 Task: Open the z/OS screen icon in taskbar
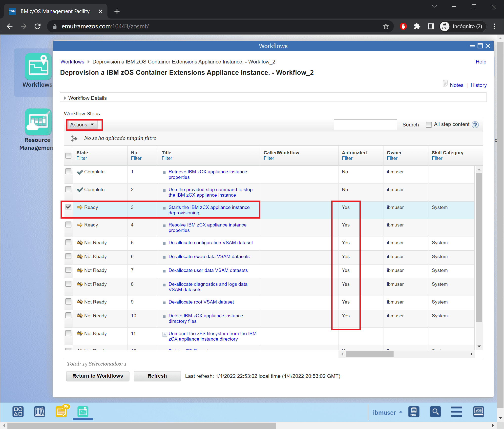[x=478, y=412]
